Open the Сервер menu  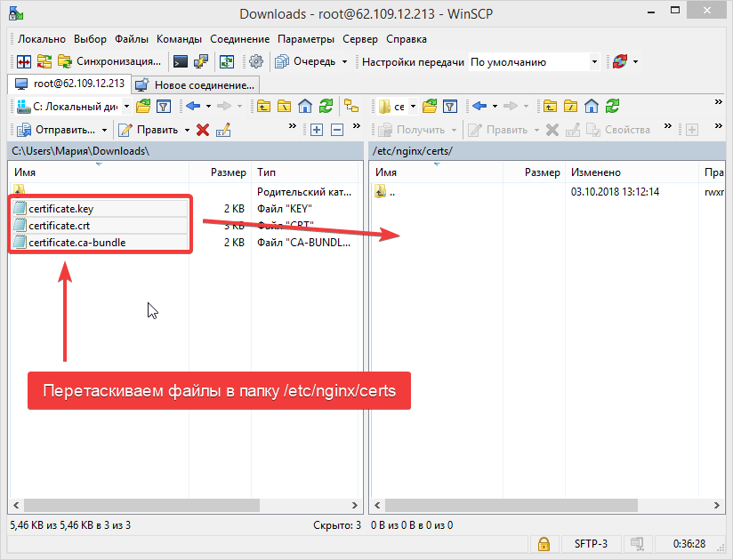[360, 39]
